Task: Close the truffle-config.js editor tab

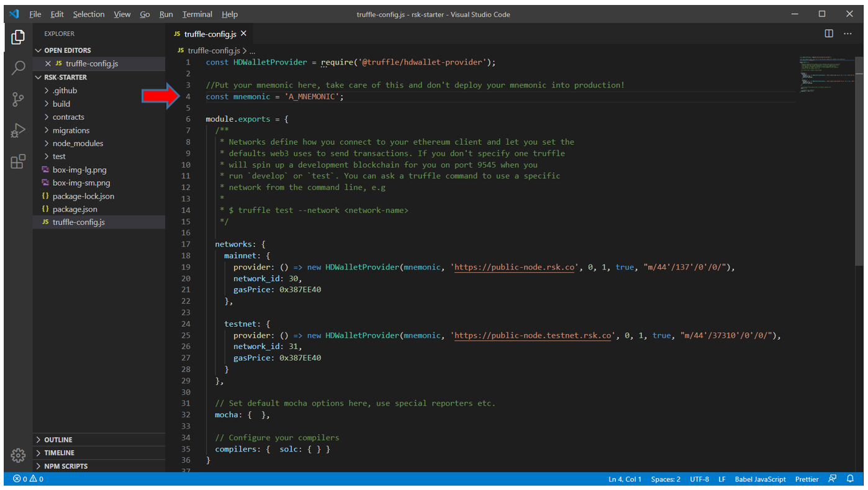Action: tap(243, 34)
